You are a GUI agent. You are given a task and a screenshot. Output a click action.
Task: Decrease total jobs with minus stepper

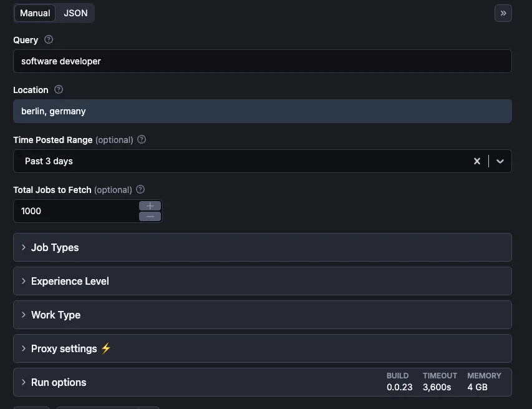[150, 217]
